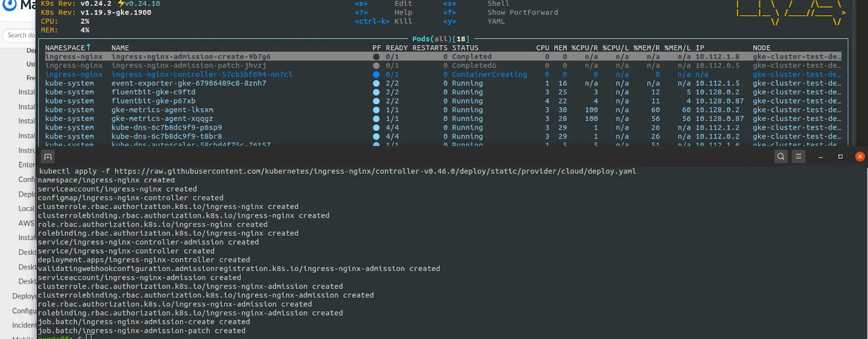Click the STATUS column header
This screenshot has height=339, width=868.
pyautogui.click(x=465, y=48)
